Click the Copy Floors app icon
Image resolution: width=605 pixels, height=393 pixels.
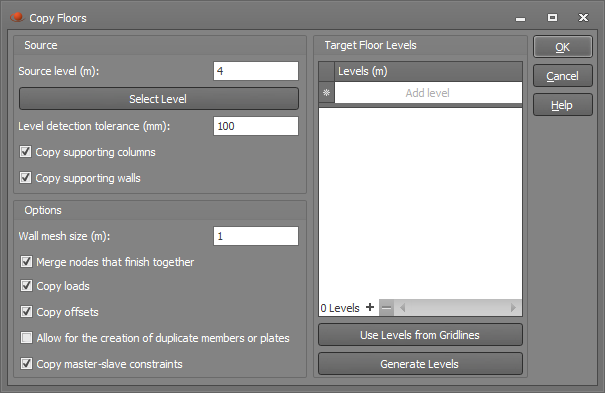point(17,17)
